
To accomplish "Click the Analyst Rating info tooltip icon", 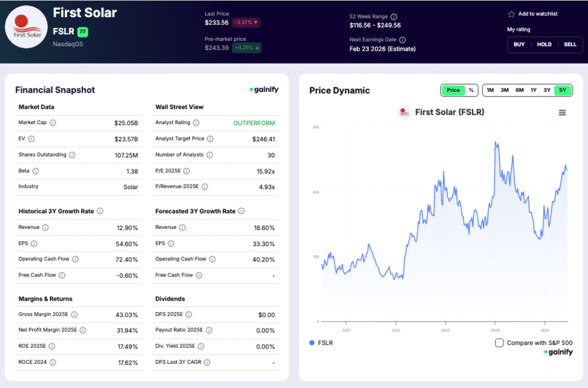I will click(x=196, y=122).
